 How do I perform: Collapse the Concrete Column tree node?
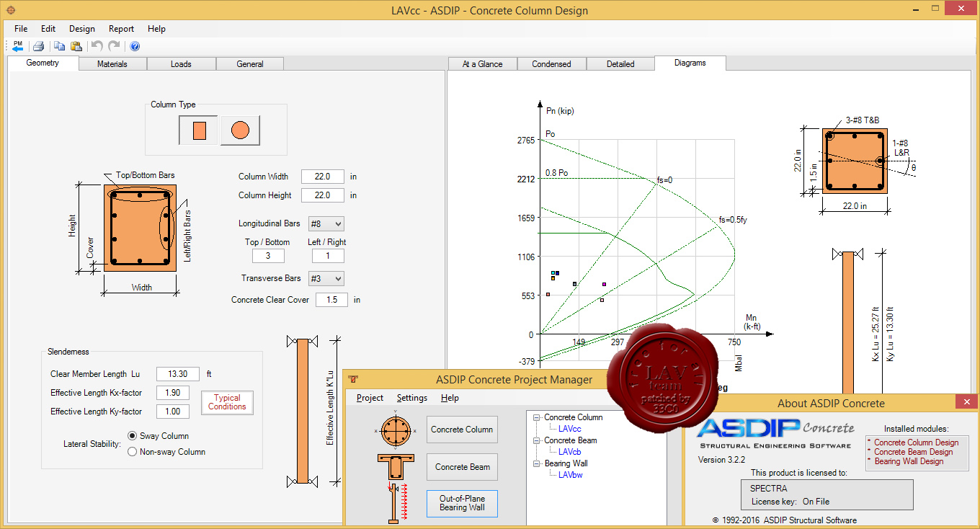(537, 417)
